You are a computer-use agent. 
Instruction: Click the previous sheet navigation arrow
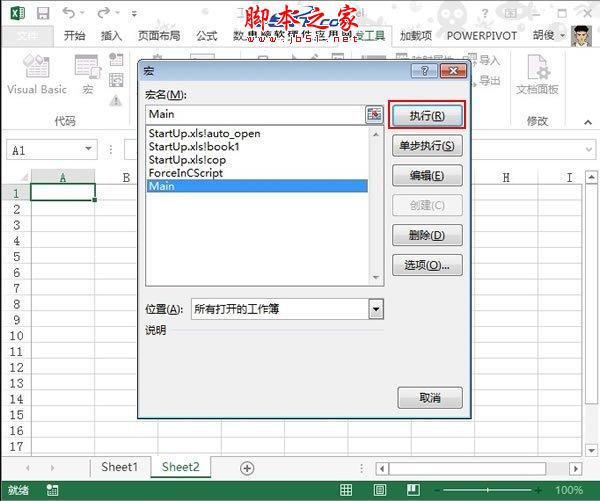28,468
